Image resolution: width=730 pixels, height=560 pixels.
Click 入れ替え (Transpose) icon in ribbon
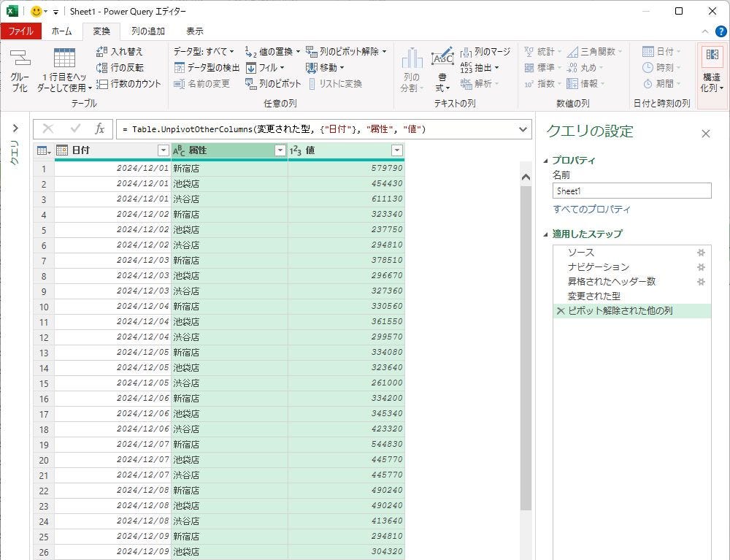[102, 52]
